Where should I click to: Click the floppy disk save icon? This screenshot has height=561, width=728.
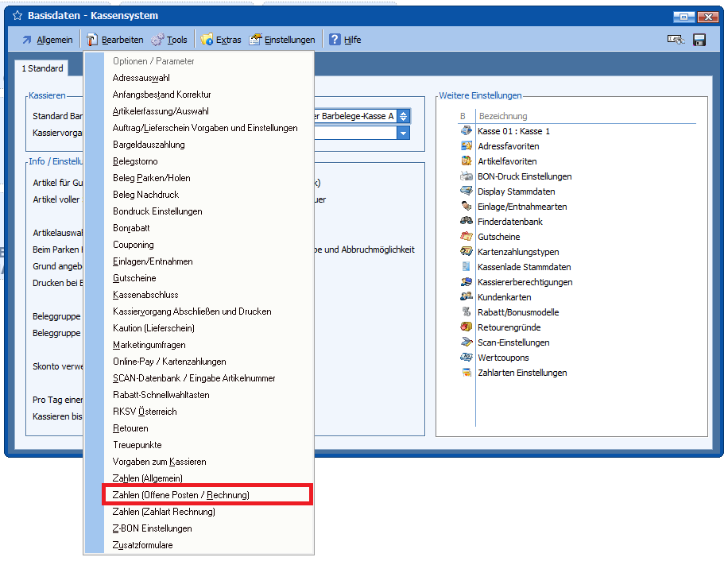point(699,40)
